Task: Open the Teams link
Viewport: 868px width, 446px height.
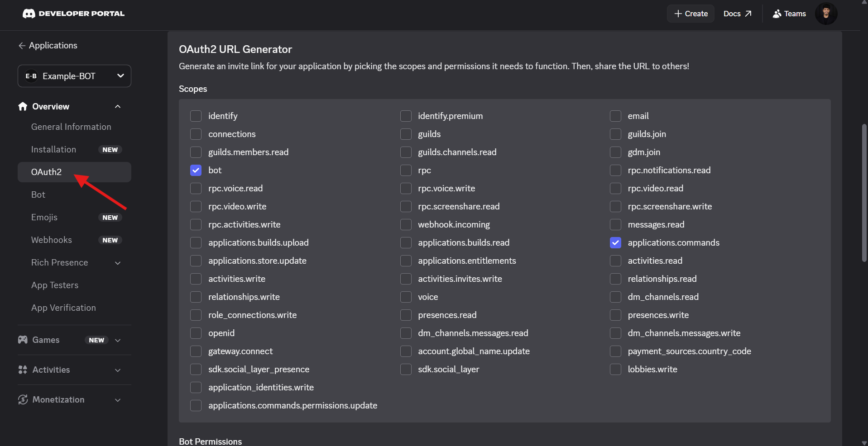Action: (789, 14)
